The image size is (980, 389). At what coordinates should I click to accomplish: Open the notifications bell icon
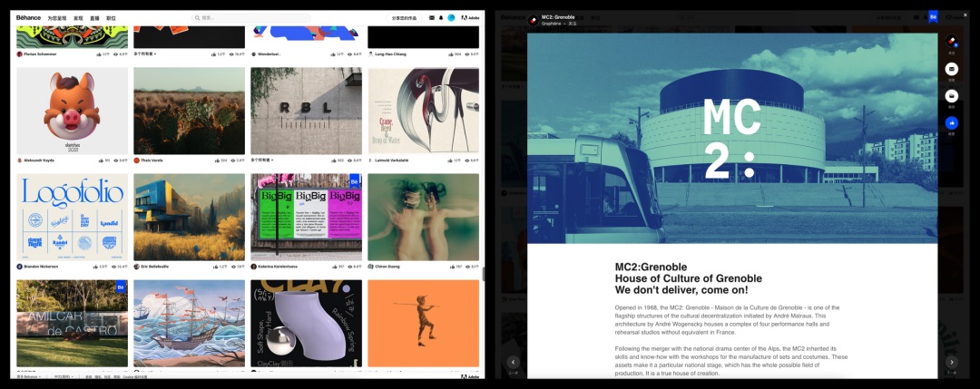[441, 18]
